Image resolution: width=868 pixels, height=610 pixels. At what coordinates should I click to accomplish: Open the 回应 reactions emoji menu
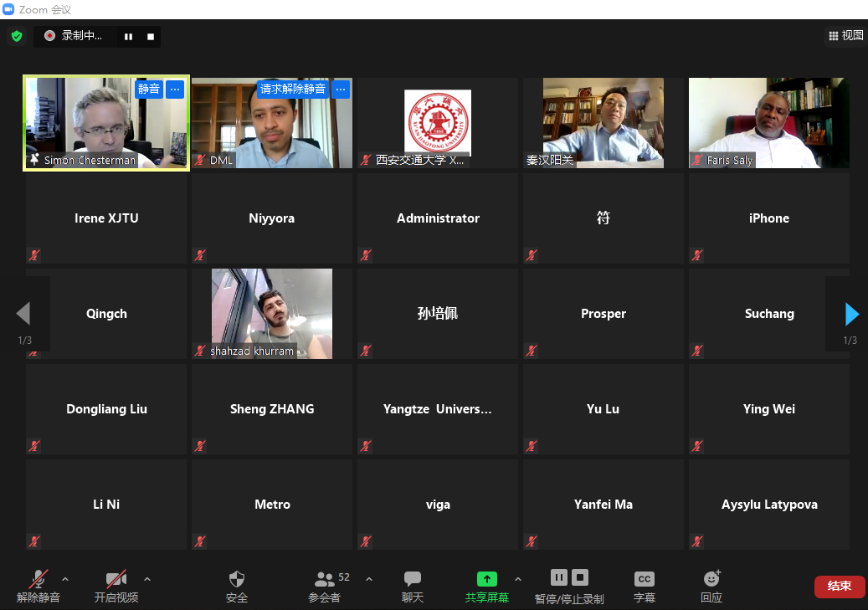click(x=711, y=579)
